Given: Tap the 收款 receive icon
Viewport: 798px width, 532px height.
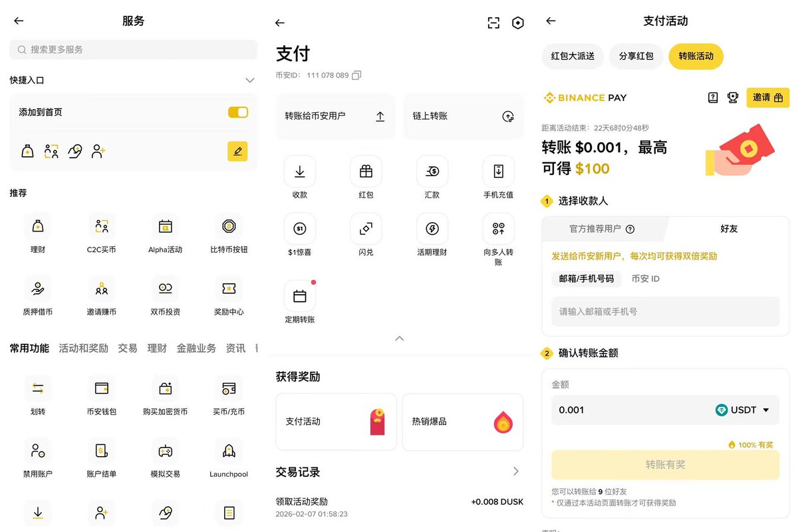Looking at the screenshot, I should pos(300,172).
